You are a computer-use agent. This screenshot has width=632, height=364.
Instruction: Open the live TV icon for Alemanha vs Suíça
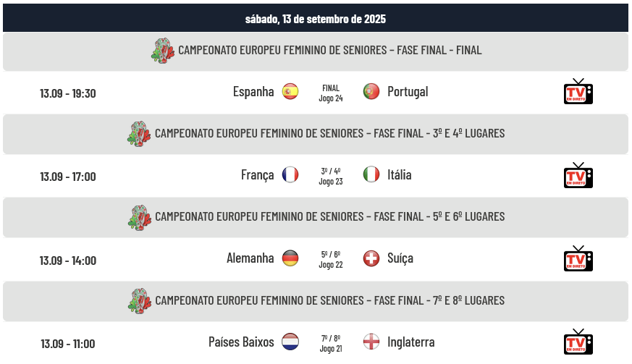578,258
